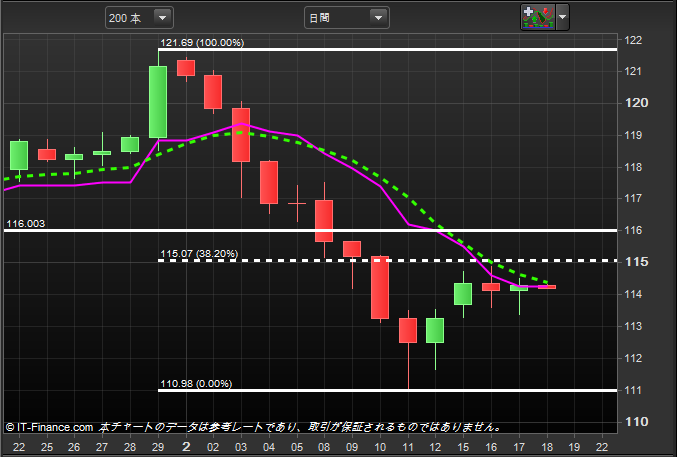Select the red candle on the 11th
This screenshot has height=457, width=677.
[x=408, y=330]
